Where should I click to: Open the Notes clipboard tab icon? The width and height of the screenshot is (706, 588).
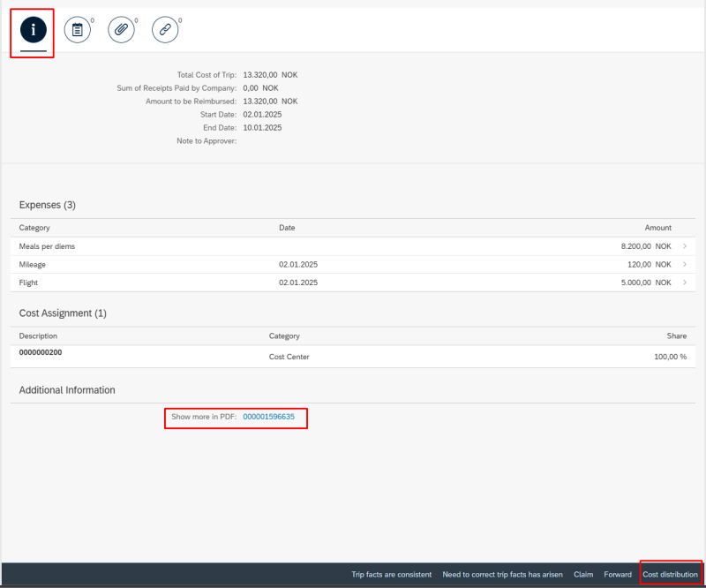point(78,30)
